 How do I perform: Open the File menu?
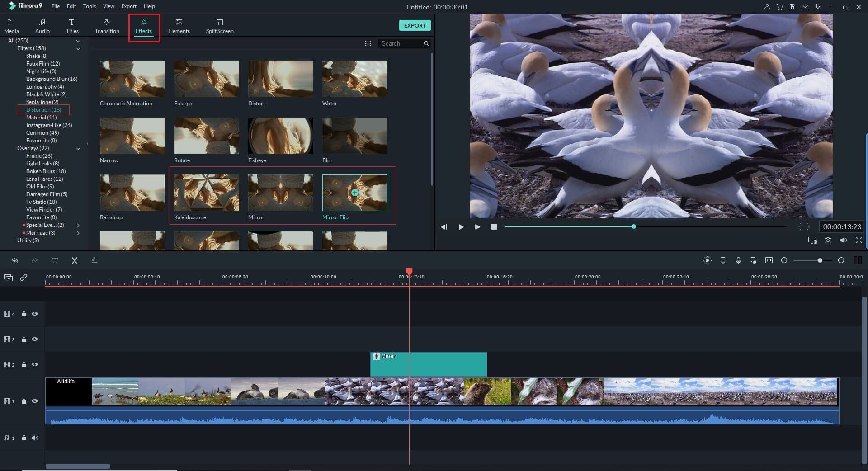56,6
